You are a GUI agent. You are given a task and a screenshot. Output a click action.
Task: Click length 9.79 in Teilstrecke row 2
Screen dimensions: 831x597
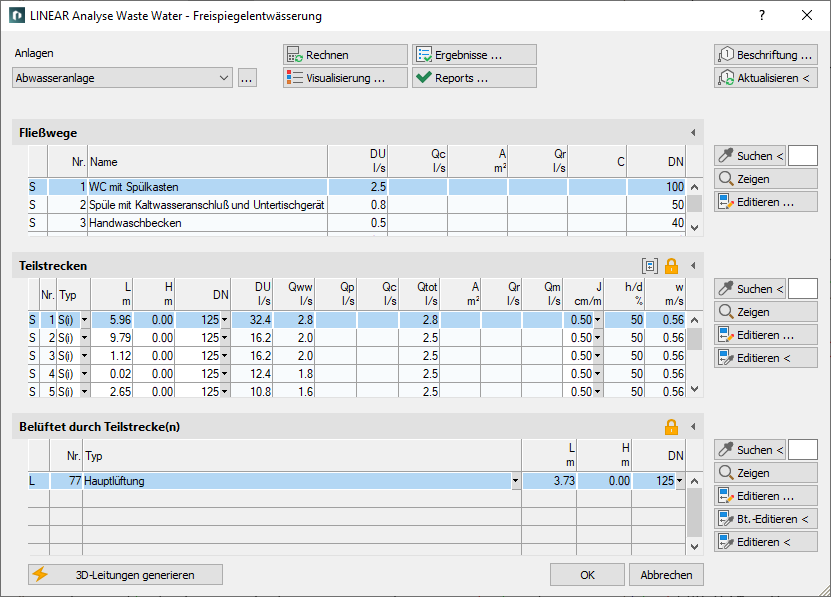[112, 338]
